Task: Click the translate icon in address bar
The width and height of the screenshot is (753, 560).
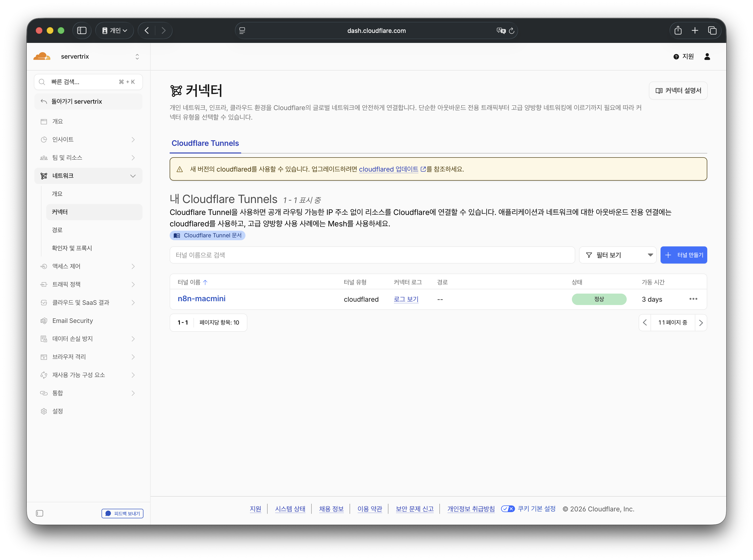Action: point(501,31)
